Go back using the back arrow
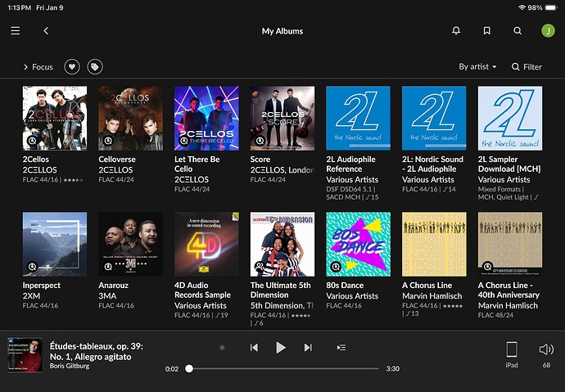Image resolution: width=565 pixels, height=392 pixels. point(46,31)
